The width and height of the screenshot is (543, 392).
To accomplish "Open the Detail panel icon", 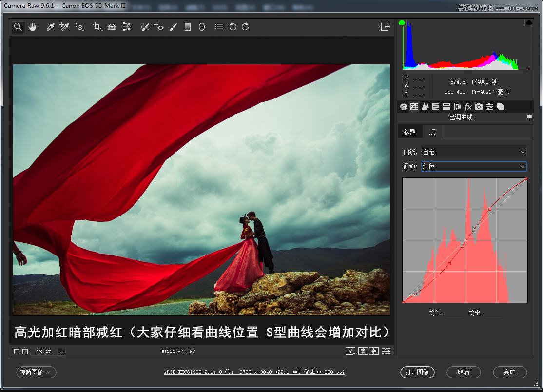I will (425, 107).
